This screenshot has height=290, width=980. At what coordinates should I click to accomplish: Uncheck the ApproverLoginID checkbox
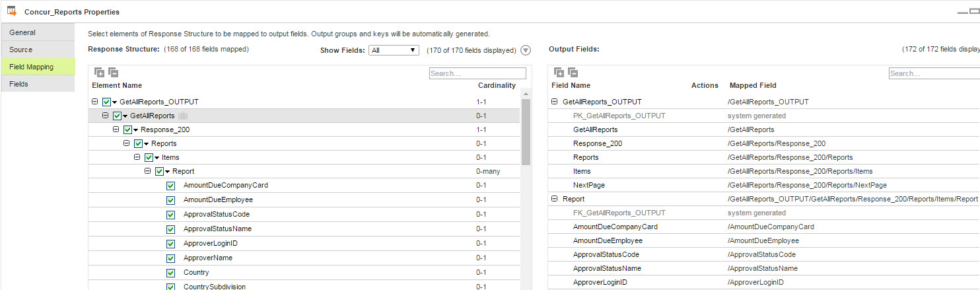(x=170, y=244)
